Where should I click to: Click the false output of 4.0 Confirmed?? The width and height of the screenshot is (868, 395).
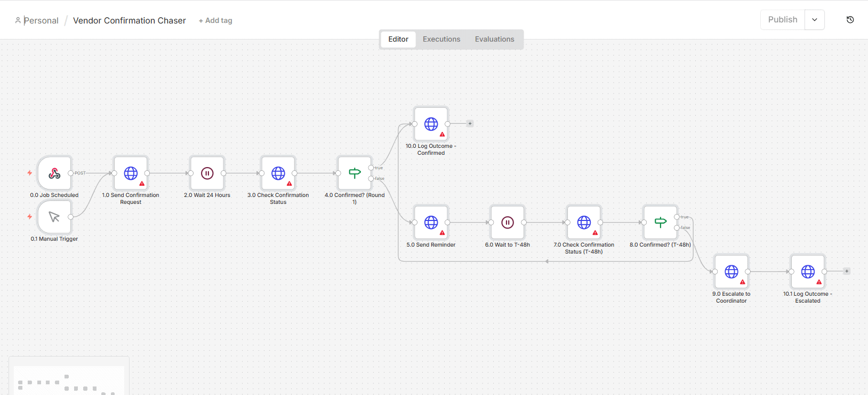[x=371, y=178]
